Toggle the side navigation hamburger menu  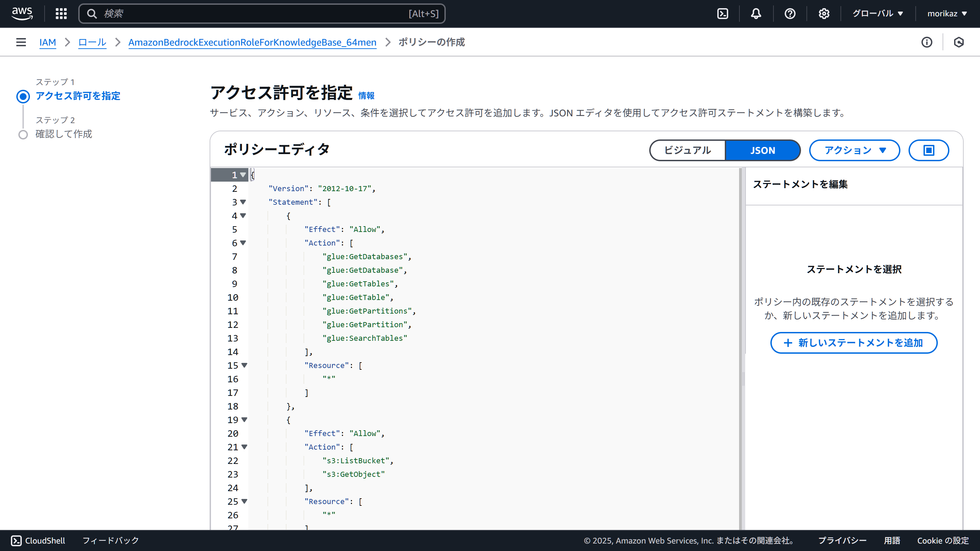tap(21, 42)
